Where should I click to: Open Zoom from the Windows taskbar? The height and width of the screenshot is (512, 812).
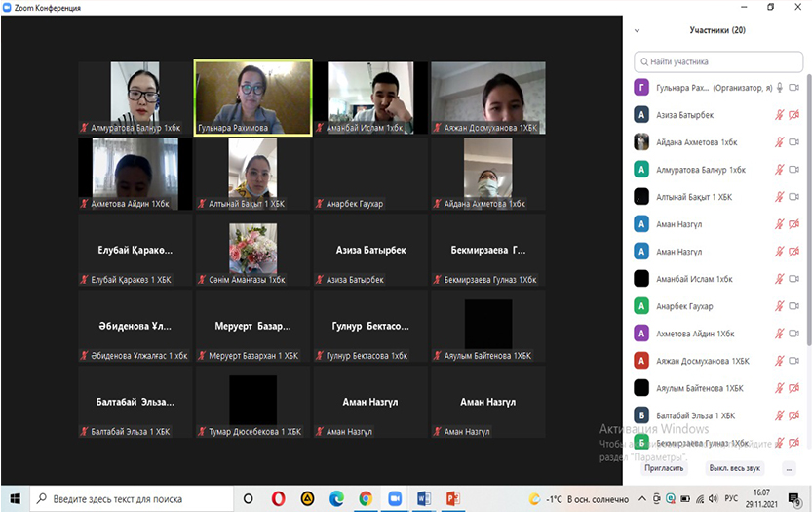pyautogui.click(x=394, y=498)
